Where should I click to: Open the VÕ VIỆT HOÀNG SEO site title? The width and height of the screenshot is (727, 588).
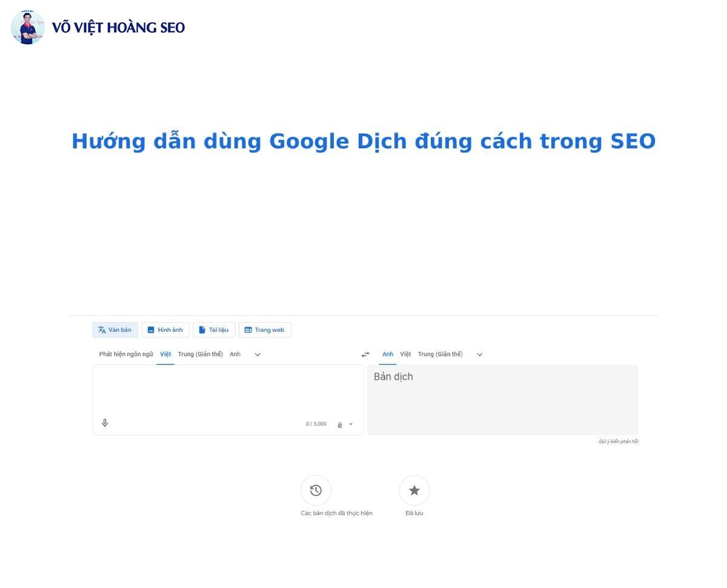click(118, 27)
